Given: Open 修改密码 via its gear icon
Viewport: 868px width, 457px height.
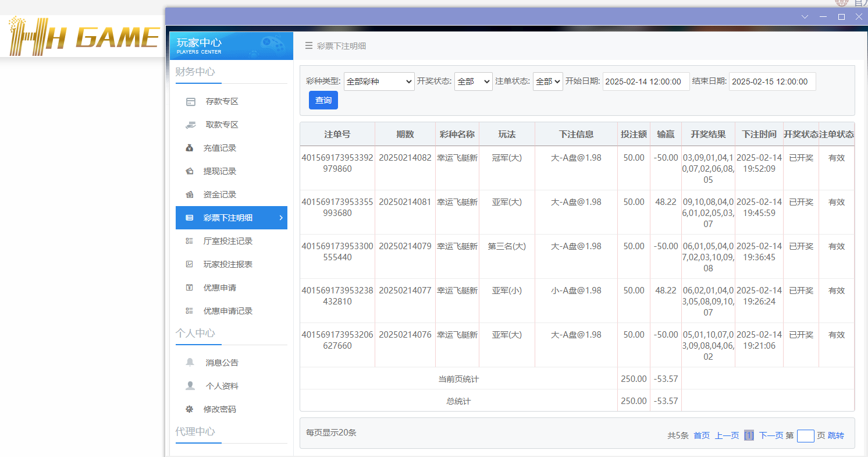Looking at the screenshot, I should point(190,409).
